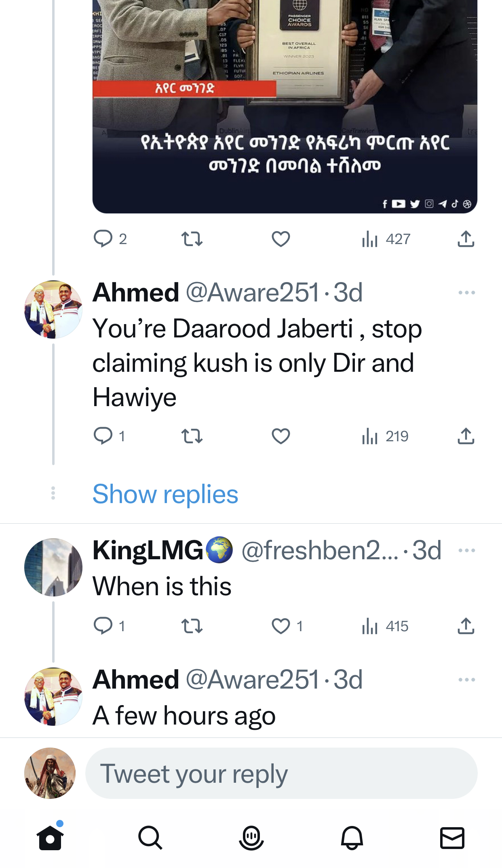Open the search magnifier tab

click(150, 838)
